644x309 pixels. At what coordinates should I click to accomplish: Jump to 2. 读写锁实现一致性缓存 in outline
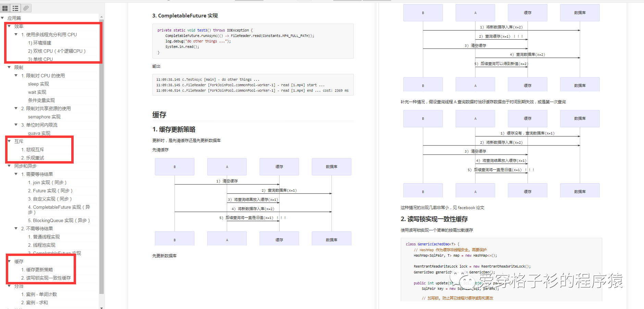point(46,278)
